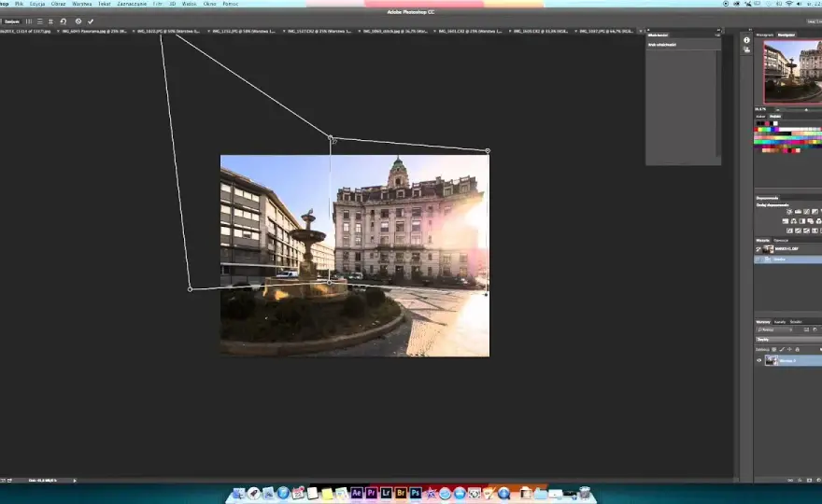Click the Invert adjustment icon
The image size is (822, 504).
coord(789,231)
